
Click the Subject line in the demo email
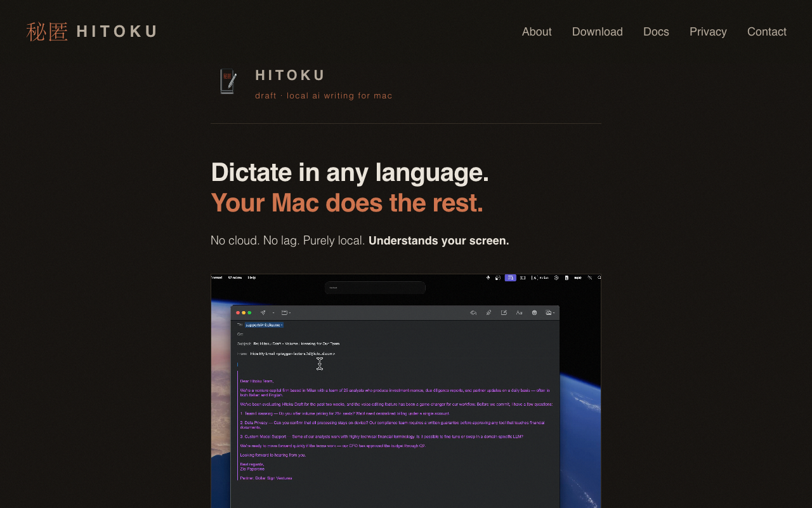coord(288,344)
